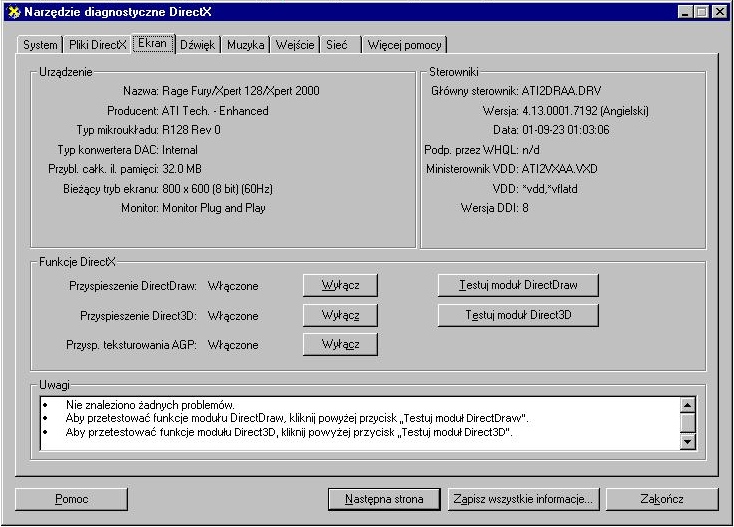Click Włączone status beside Przyspieszenie Direct3D
Screen dimensions: 734x527
click(233, 316)
